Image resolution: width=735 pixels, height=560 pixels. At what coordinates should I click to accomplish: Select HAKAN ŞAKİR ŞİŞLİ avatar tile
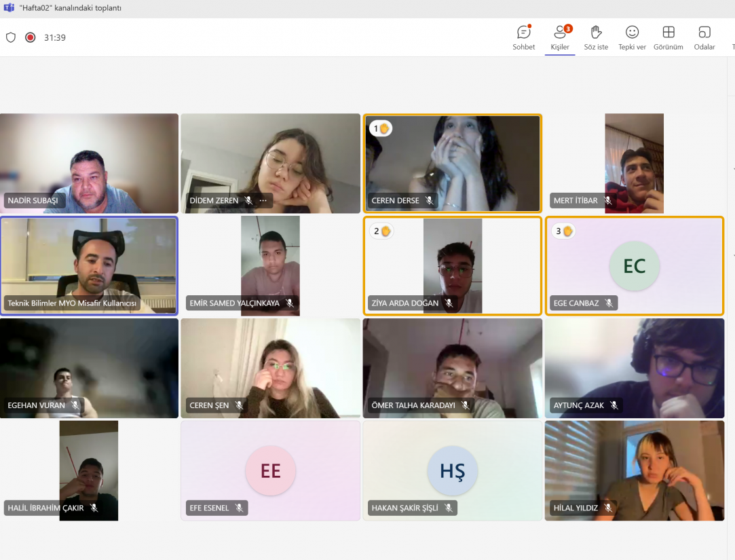pos(453,470)
